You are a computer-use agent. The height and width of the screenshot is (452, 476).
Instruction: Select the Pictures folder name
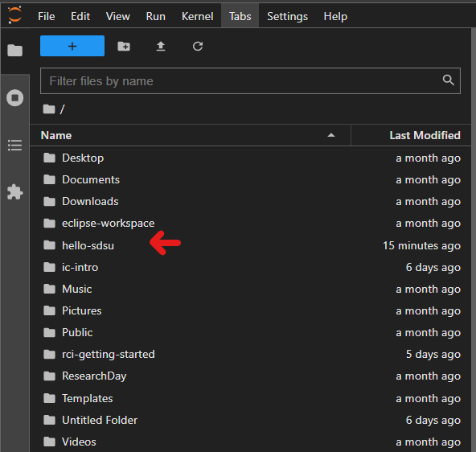82,310
